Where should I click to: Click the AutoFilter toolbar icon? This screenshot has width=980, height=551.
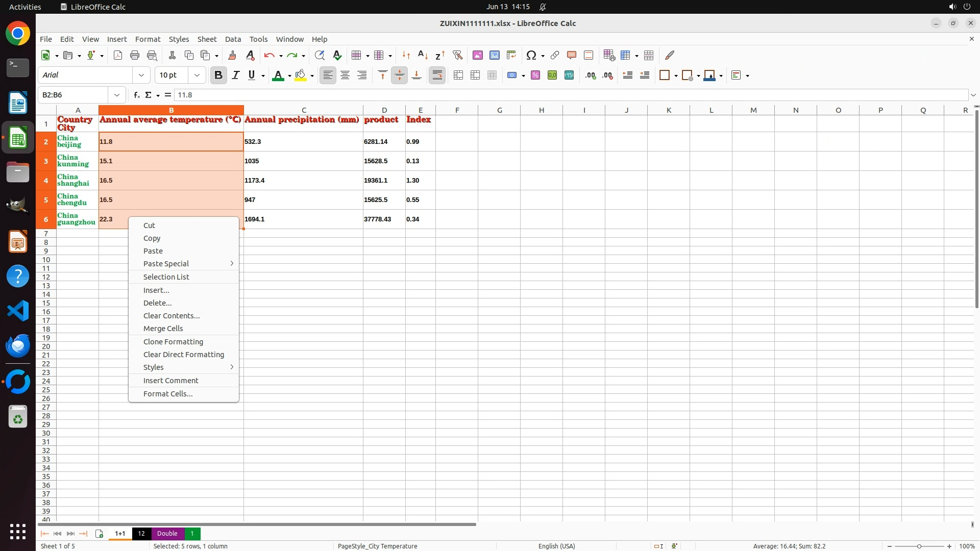click(457, 55)
